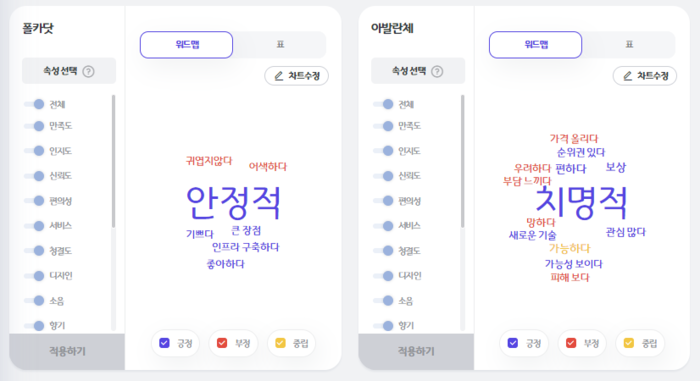Toggle 서비스 switch in 폴카닷 panel

click(34, 226)
